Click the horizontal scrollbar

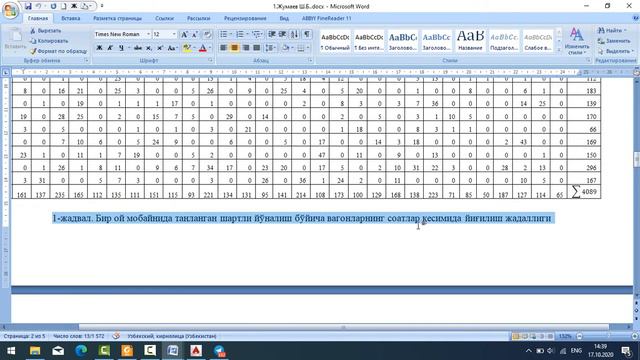click(x=344, y=327)
